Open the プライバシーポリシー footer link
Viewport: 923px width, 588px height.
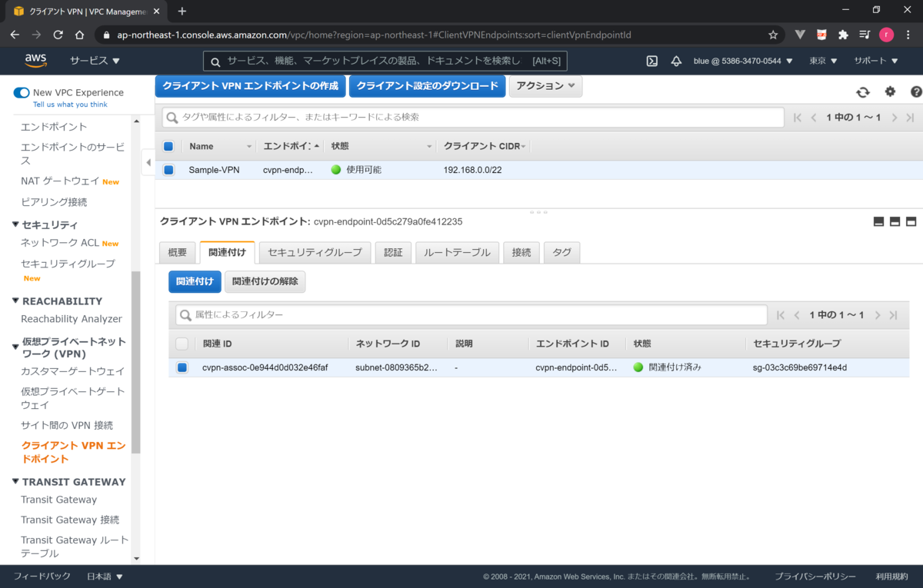point(815,576)
